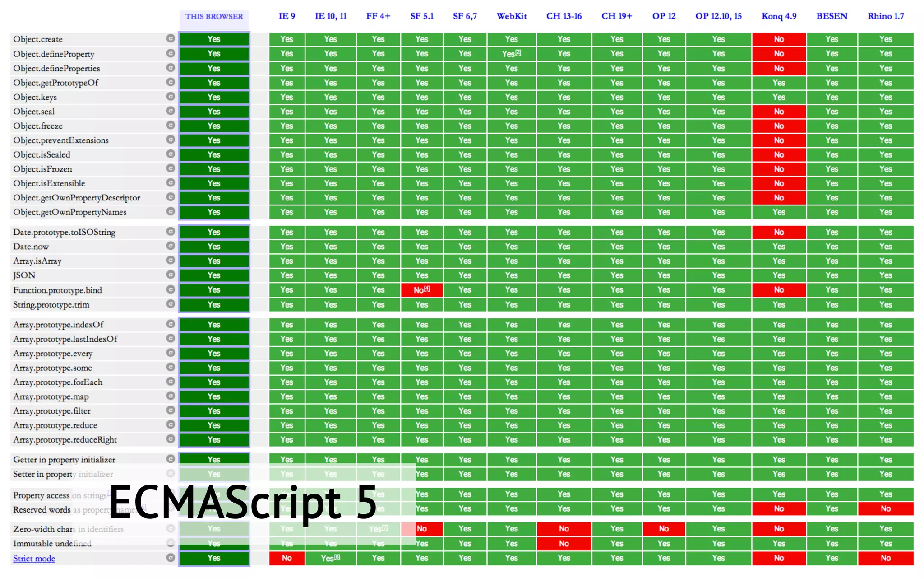Click the 'c' icon beside Object.getOwnPropertyNames
This screenshot has width=924, height=578.
171,211
